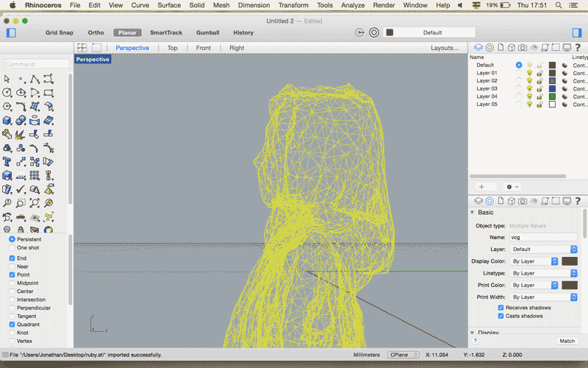This screenshot has width=588, height=368.
Task: Open the camera view panel in top-right inspector
Action: [523, 47]
